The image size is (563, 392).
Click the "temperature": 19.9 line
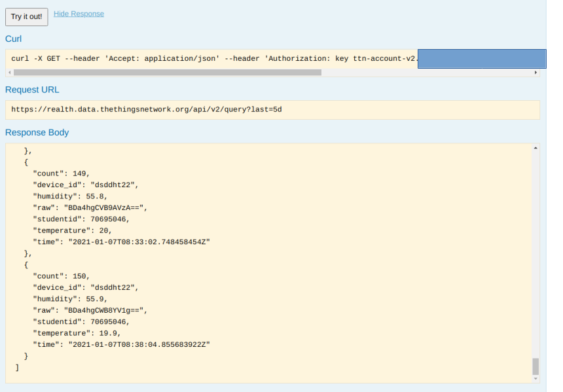tap(77, 332)
